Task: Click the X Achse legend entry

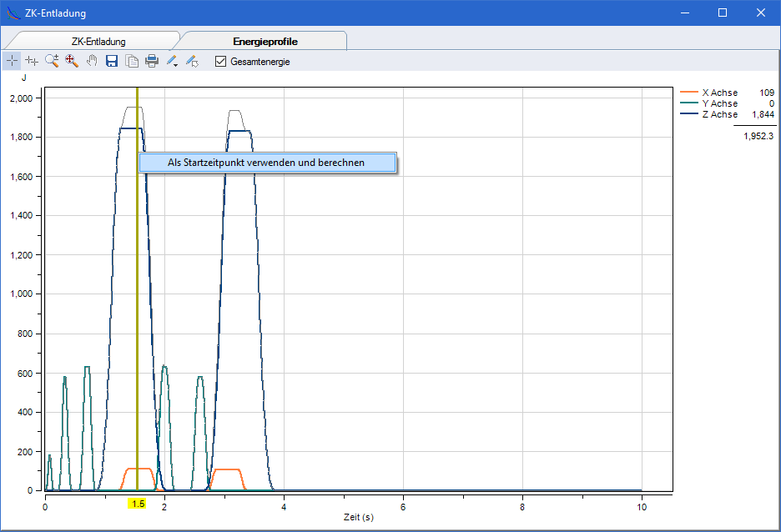Action: click(x=719, y=93)
